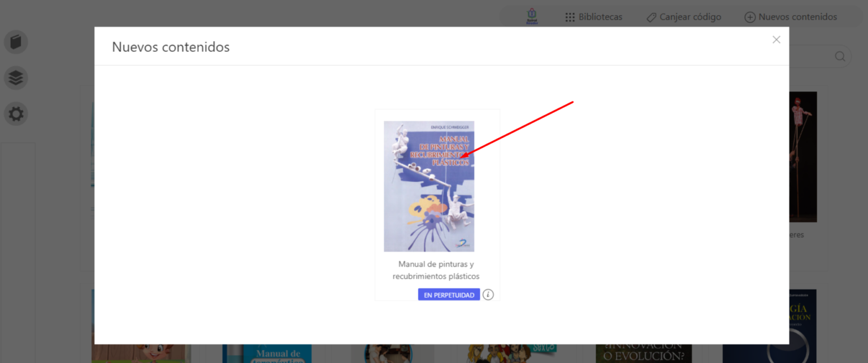Viewport: 868px width, 363px height.
Task: Click the tag icon beside Canjear código
Action: 650,17
